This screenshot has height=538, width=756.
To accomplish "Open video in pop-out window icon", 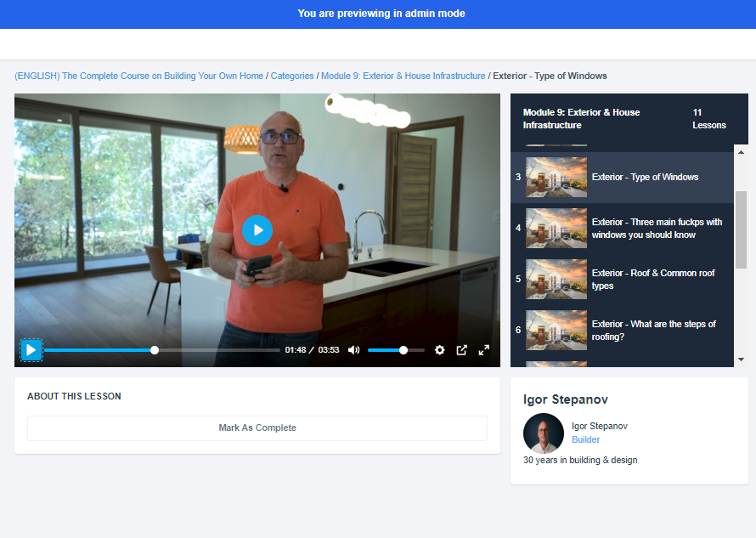I will (x=461, y=350).
